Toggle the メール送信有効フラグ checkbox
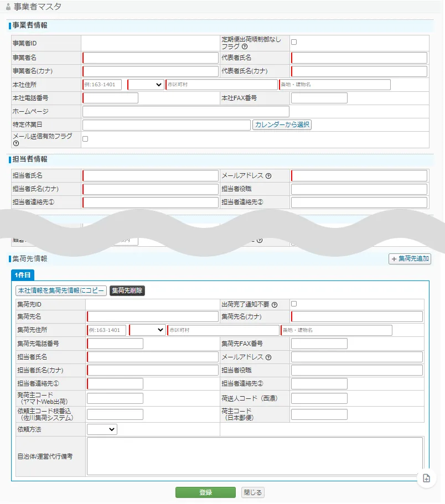This screenshot has height=504, width=445. [x=85, y=139]
